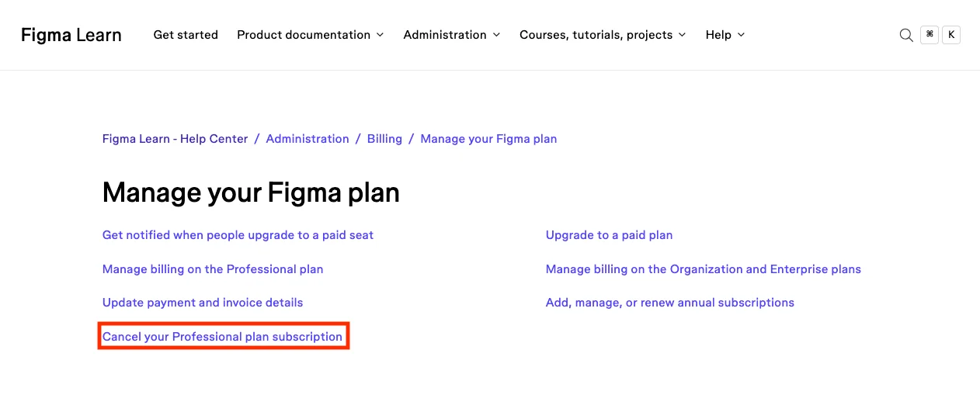Open Add, manage, or renew annual subscriptions
Screen dimensions: 980x395
click(x=669, y=303)
